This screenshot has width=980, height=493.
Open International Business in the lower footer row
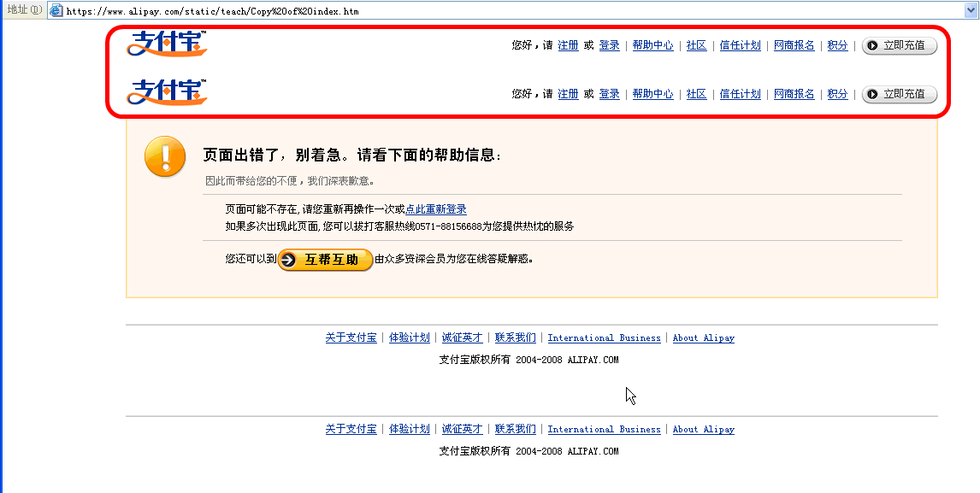pos(605,429)
